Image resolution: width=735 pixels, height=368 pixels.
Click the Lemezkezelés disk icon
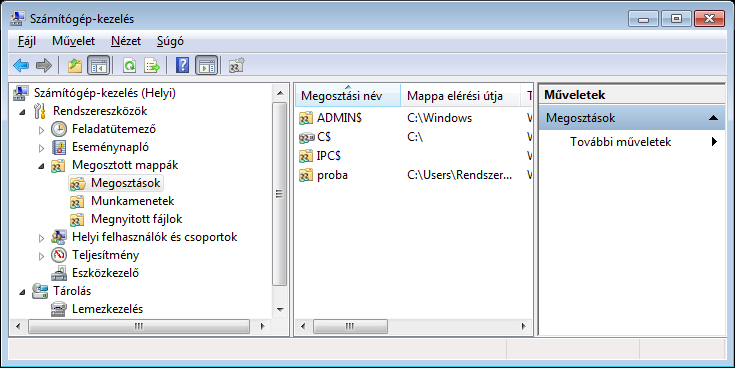(x=59, y=309)
